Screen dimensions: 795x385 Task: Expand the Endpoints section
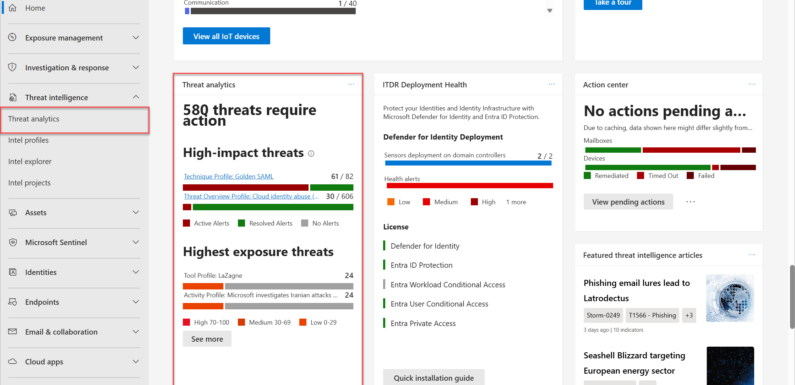click(x=135, y=302)
